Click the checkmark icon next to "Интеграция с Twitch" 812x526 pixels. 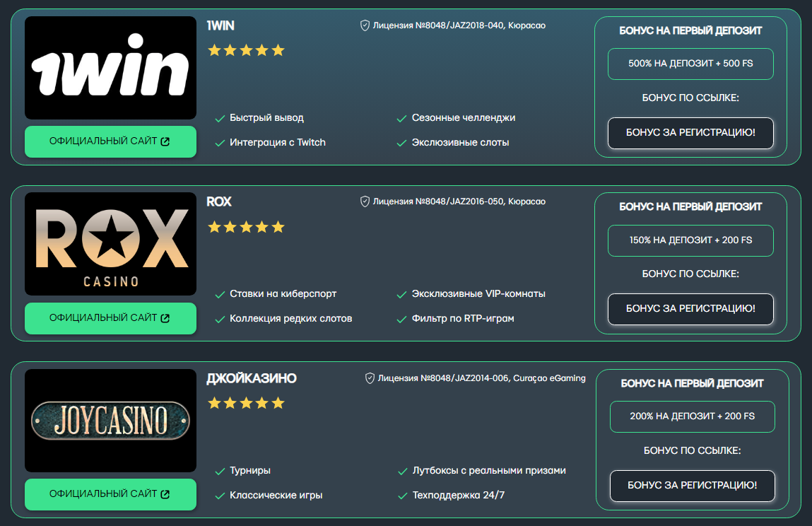tap(220, 143)
